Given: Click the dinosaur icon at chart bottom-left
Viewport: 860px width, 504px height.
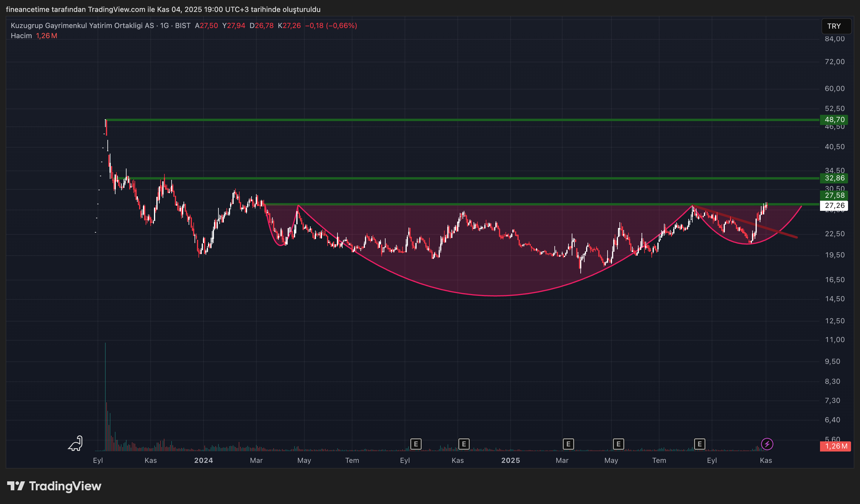Looking at the screenshot, I should [x=75, y=443].
